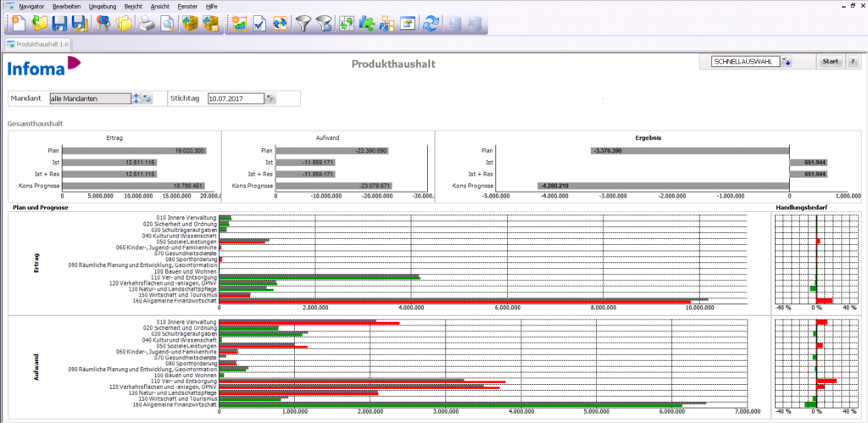Open the Bericht menu

pyautogui.click(x=133, y=6)
